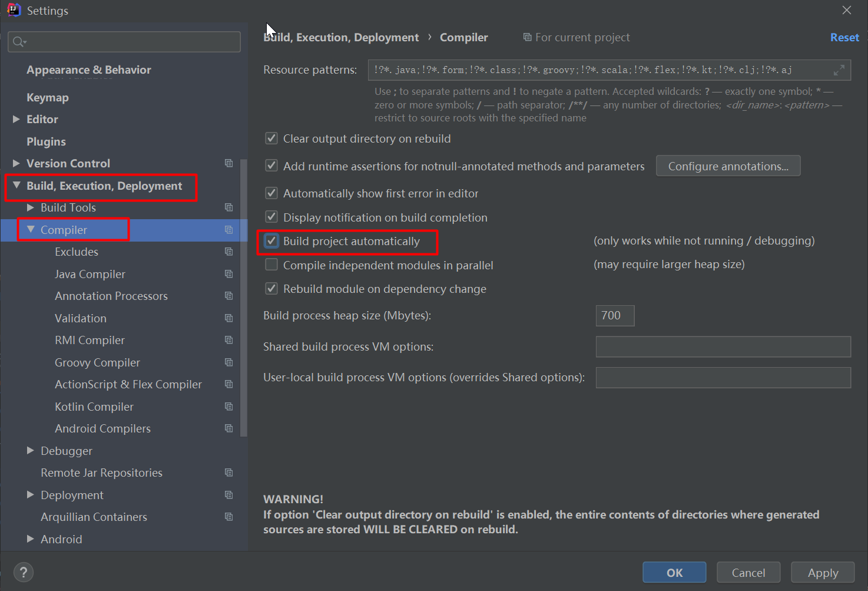
Task: Click the Configure annotations button
Action: pos(728,166)
